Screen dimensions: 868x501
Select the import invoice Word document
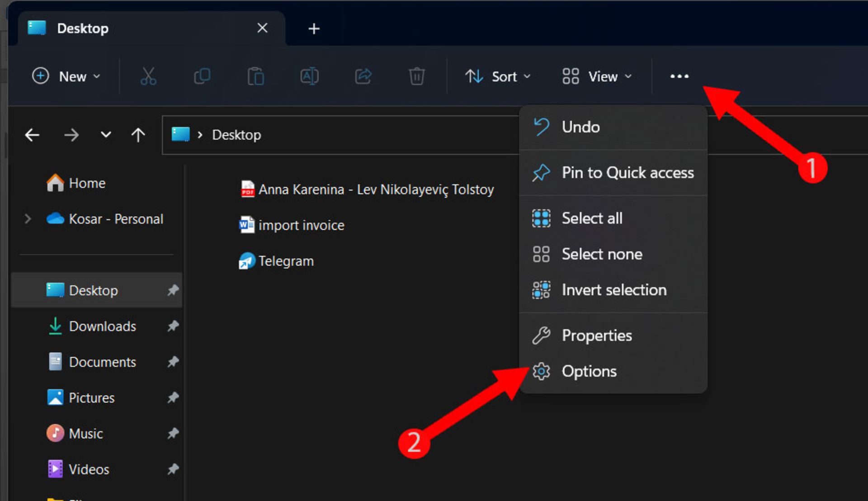pyautogui.click(x=292, y=225)
